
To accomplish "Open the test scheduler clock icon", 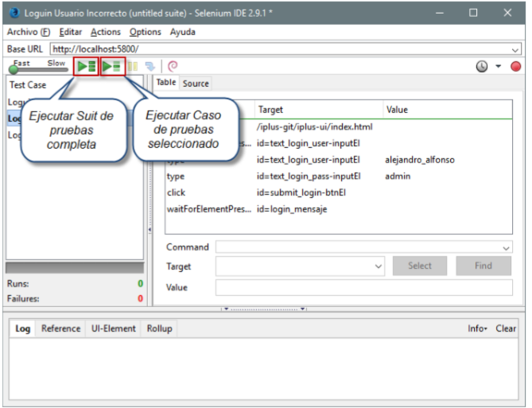I will (481, 66).
